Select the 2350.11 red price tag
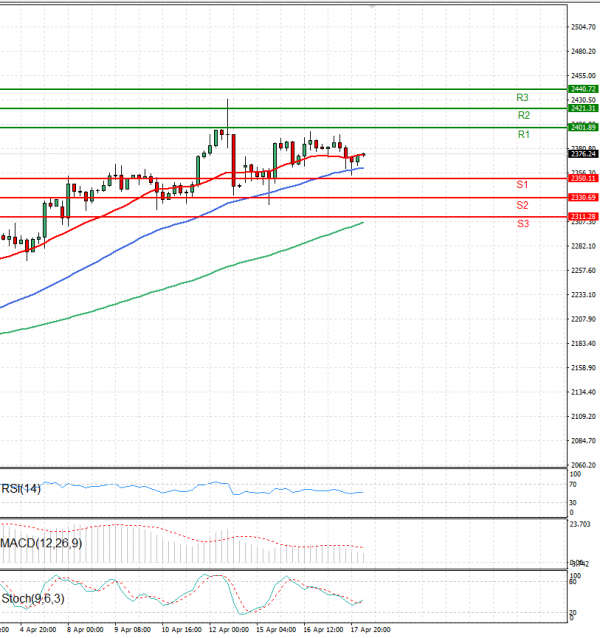 point(583,178)
